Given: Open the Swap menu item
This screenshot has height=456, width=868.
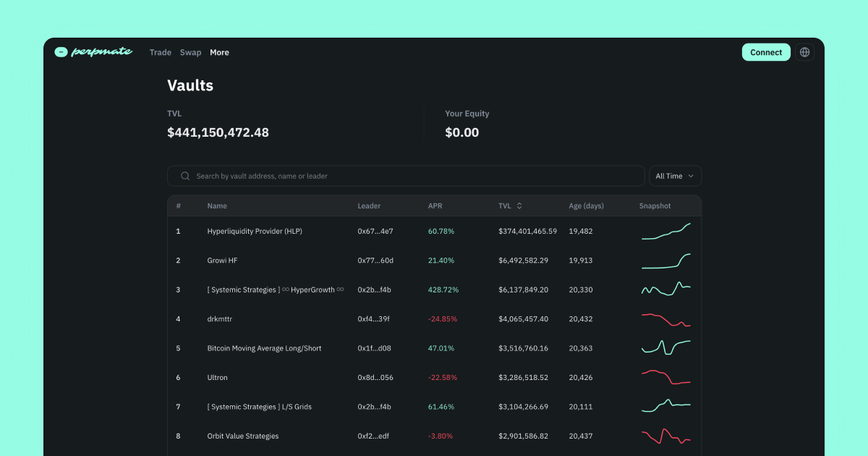Looking at the screenshot, I should tap(191, 52).
